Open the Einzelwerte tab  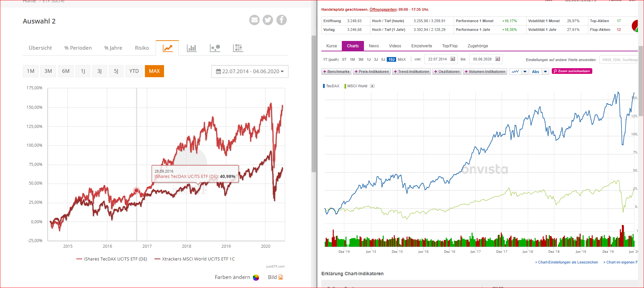[x=422, y=46]
